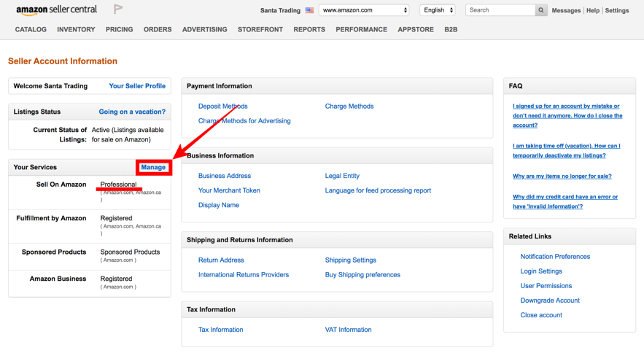Open the ORDERS menu
The image size is (644, 364).
pyautogui.click(x=158, y=30)
